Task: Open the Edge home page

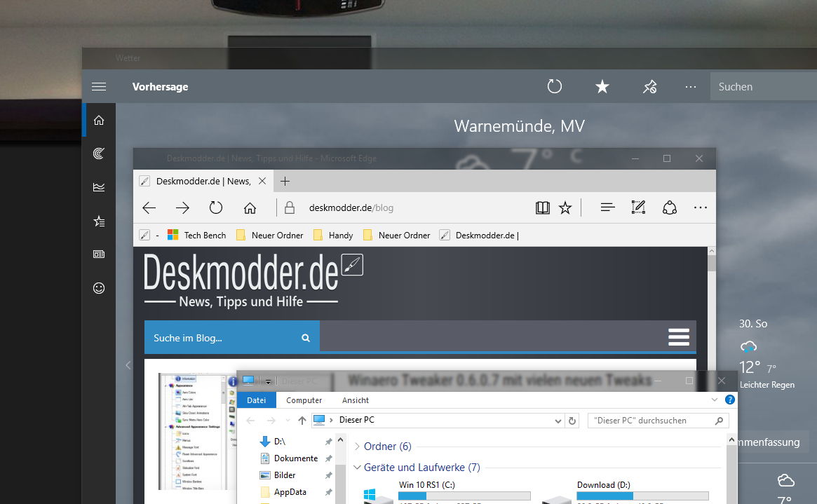Action: (250, 207)
